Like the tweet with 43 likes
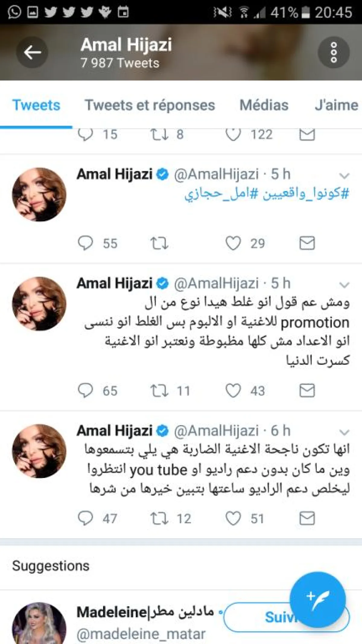Screen dimensions: 362x644 click(233, 390)
